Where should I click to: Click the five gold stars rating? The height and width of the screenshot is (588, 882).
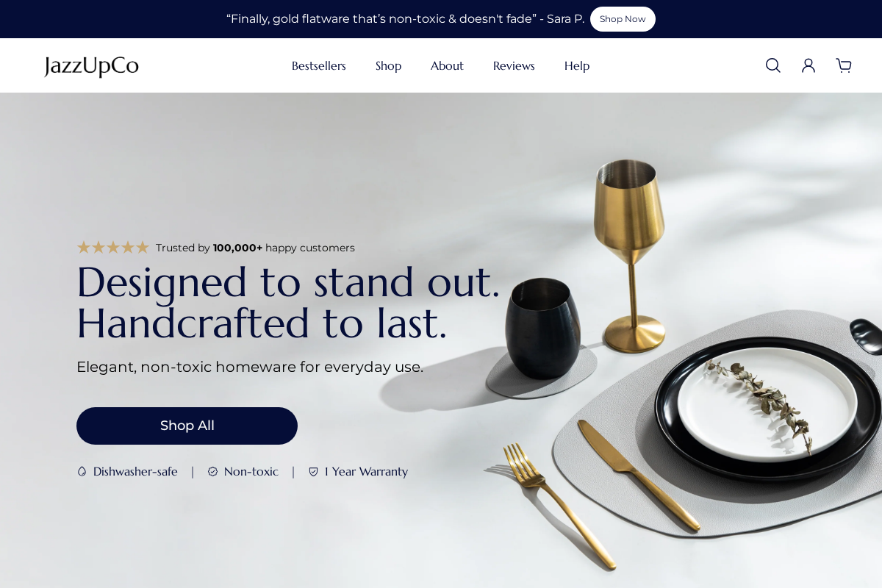(x=113, y=248)
